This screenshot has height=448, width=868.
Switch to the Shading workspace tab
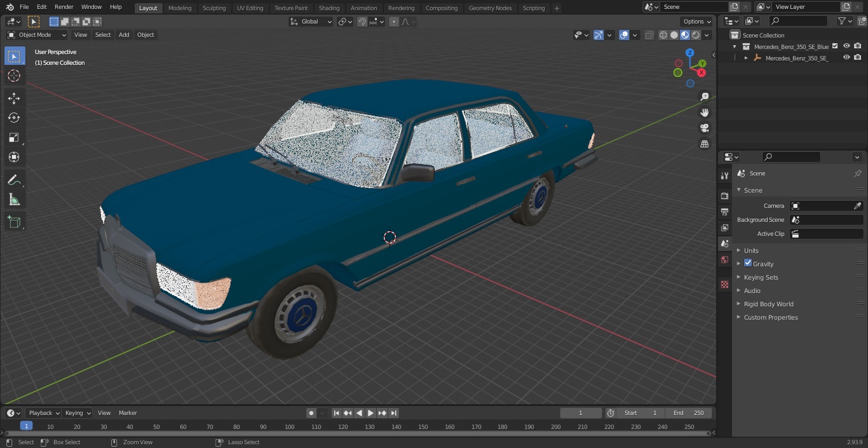coord(329,8)
